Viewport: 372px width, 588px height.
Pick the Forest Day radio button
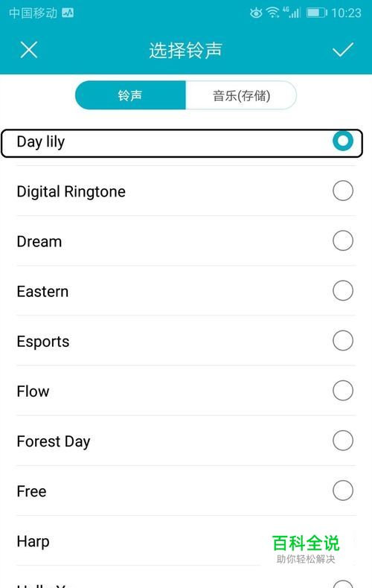[343, 440]
